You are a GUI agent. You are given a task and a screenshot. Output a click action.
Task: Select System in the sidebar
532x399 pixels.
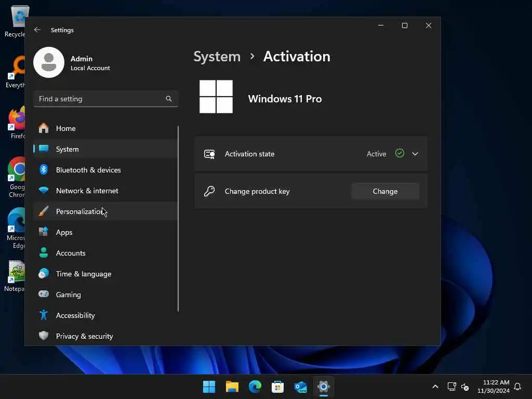pyautogui.click(x=105, y=149)
